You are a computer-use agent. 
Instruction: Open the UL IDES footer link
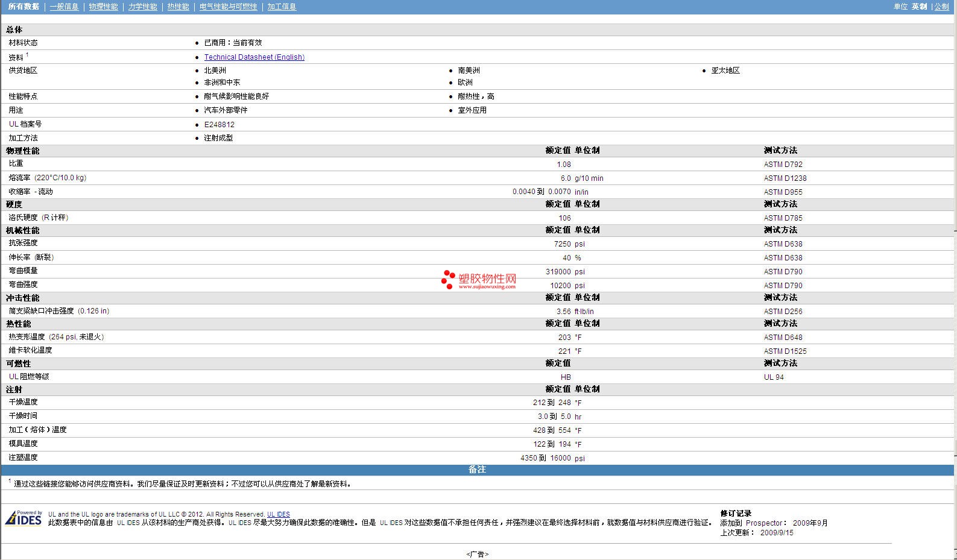tap(278, 514)
